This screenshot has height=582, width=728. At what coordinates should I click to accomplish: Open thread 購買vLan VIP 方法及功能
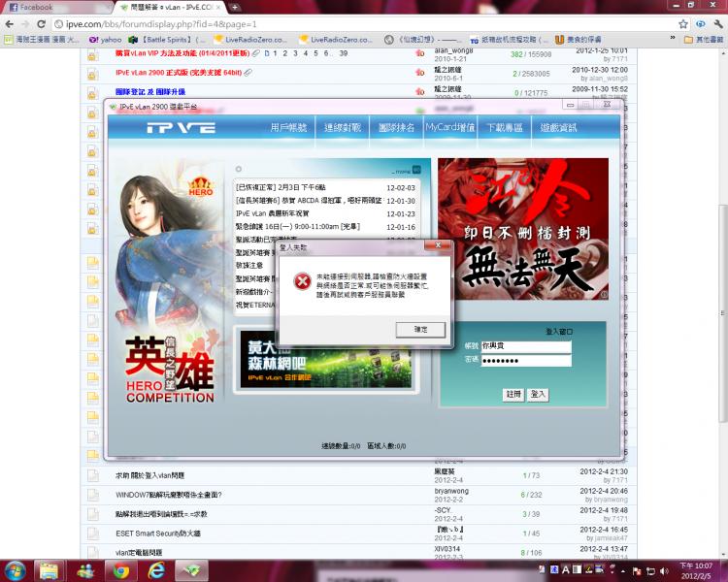pos(182,53)
